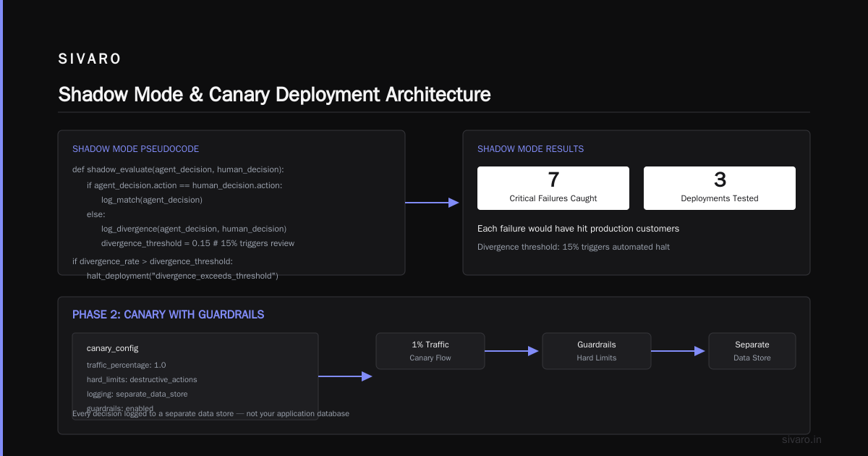Click the Shadow Mode Results heading

530,149
